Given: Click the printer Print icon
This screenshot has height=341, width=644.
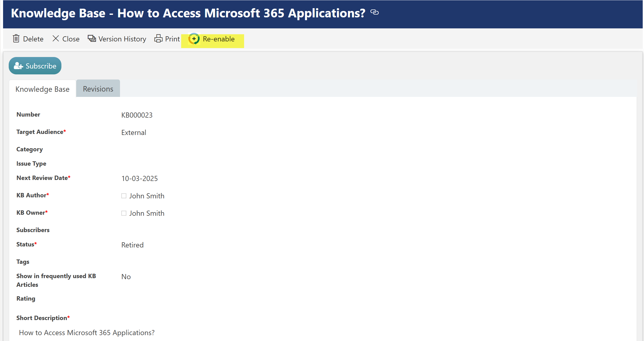Looking at the screenshot, I should [158, 39].
